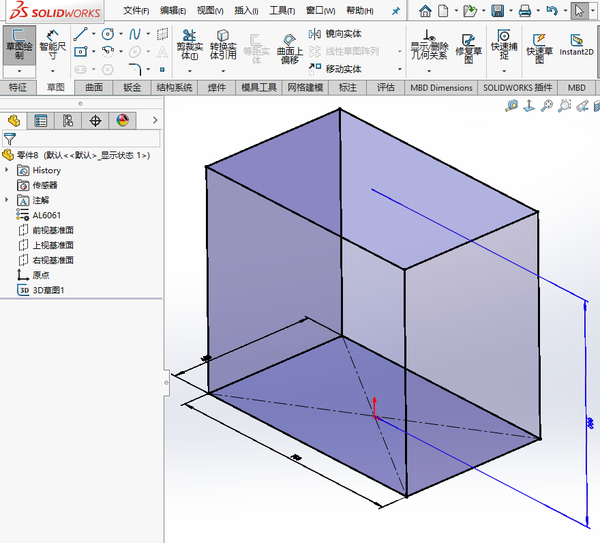Select AL6061 material in the tree

(39, 215)
